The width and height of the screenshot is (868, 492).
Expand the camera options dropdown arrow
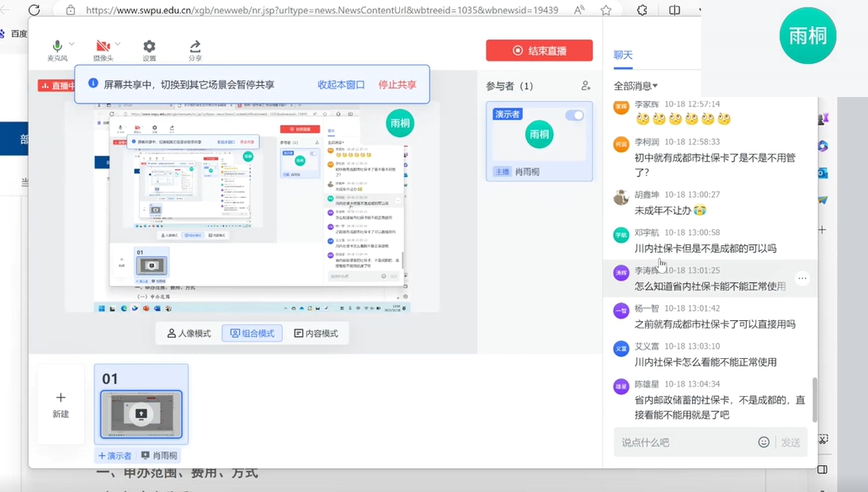click(x=118, y=44)
